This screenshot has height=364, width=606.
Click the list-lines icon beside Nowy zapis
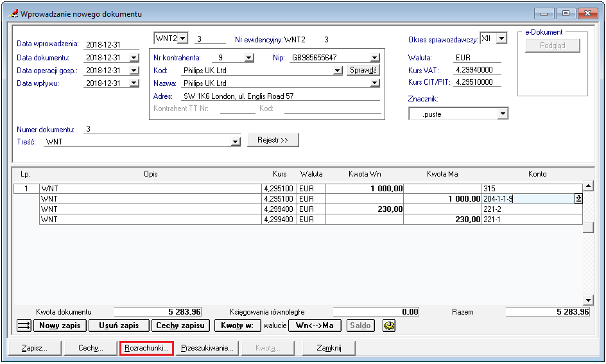24,325
